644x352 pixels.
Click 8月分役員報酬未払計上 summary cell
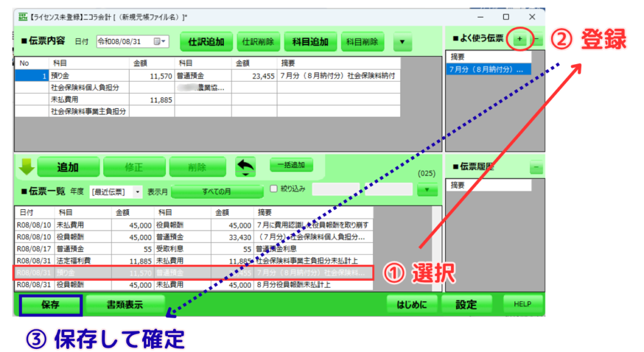pos(313,285)
